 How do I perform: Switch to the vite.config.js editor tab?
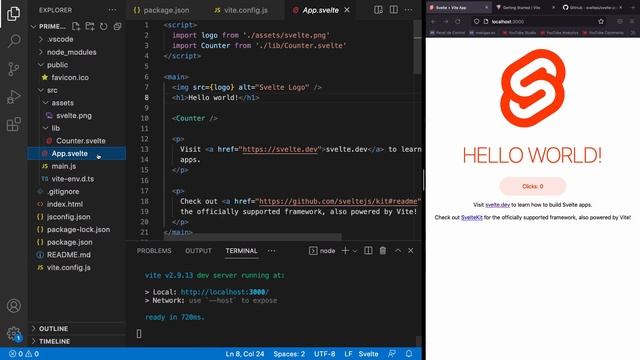(x=241, y=10)
